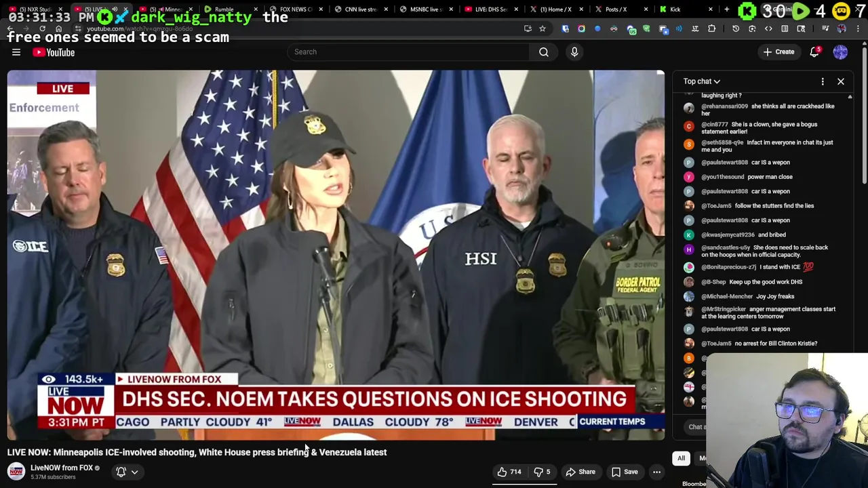Click the side panel toolbar icon
Viewport: 868px width, 488px height.
[785, 28]
